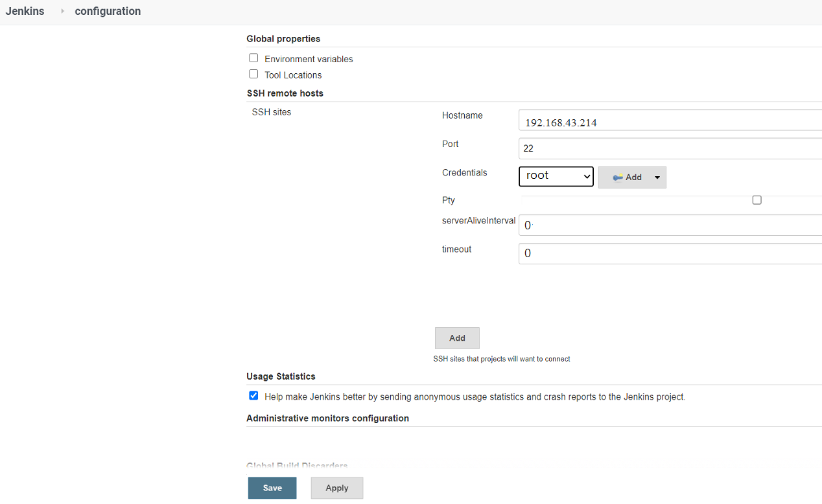
Task: Enable the Tool Locations checkbox
Action: point(253,74)
